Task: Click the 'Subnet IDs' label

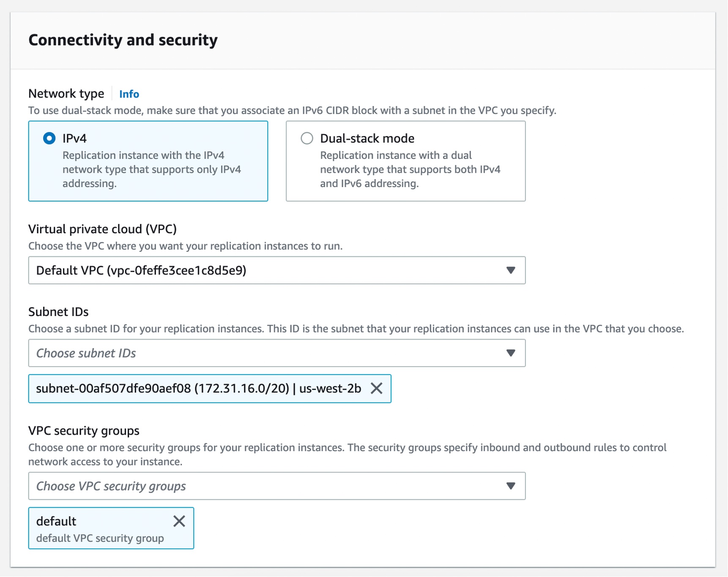Action: [58, 312]
